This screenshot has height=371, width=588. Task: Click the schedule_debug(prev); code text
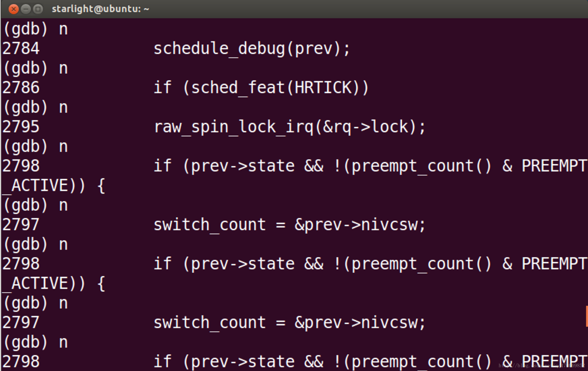(x=252, y=49)
